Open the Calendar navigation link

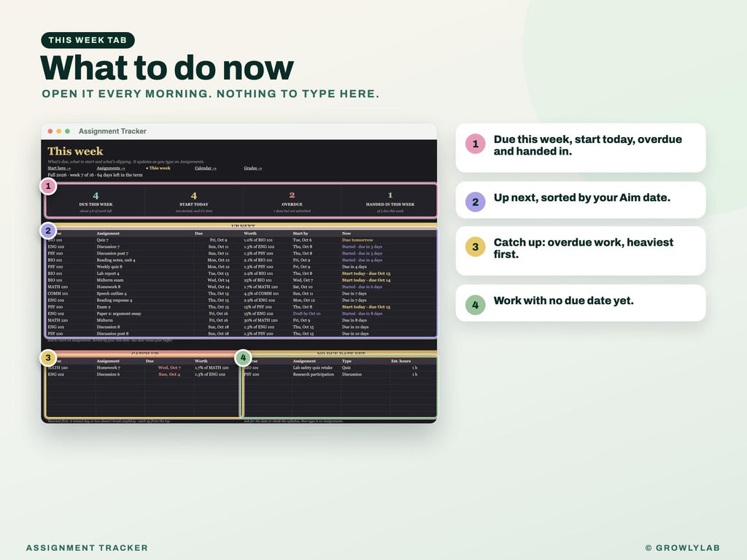pyautogui.click(x=205, y=168)
